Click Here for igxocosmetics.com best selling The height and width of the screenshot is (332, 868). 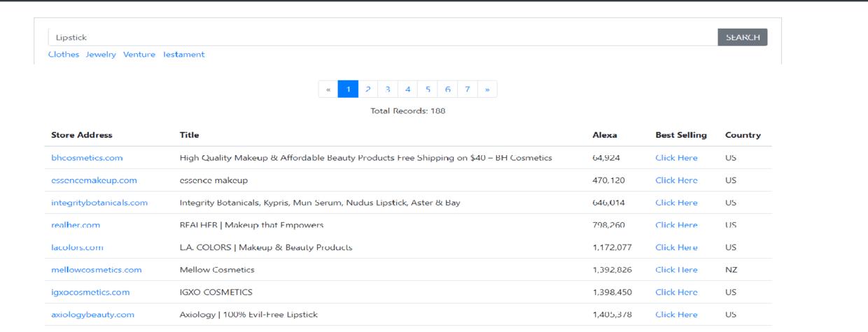click(676, 292)
